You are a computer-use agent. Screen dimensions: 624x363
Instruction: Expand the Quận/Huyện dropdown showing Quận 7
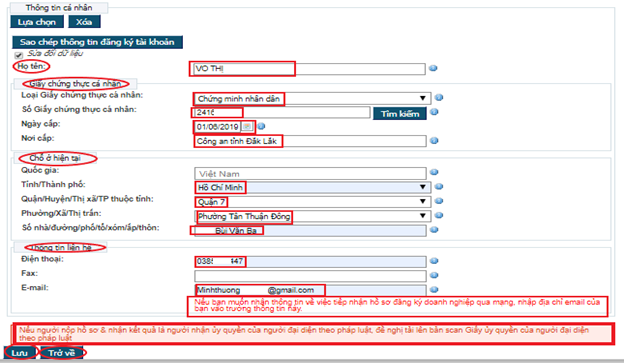(312, 202)
